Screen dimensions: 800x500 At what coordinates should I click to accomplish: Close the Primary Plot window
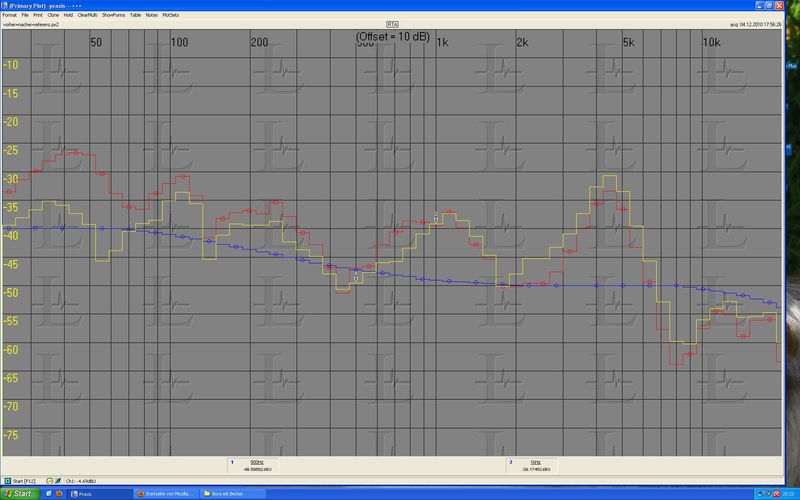[779, 6]
